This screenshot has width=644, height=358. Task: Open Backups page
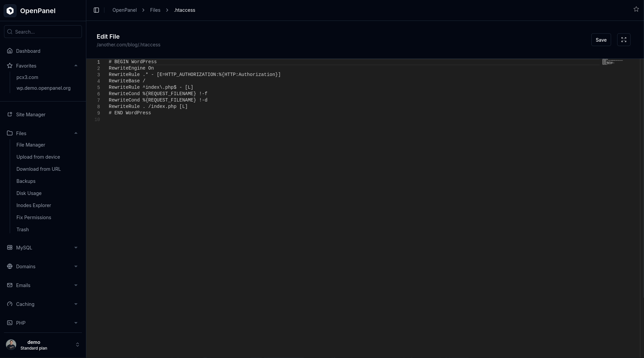click(26, 181)
